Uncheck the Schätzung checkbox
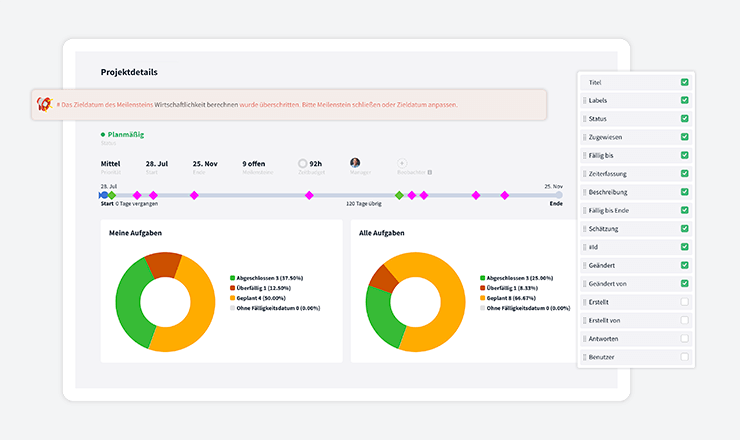This screenshot has width=740, height=440. point(684,228)
